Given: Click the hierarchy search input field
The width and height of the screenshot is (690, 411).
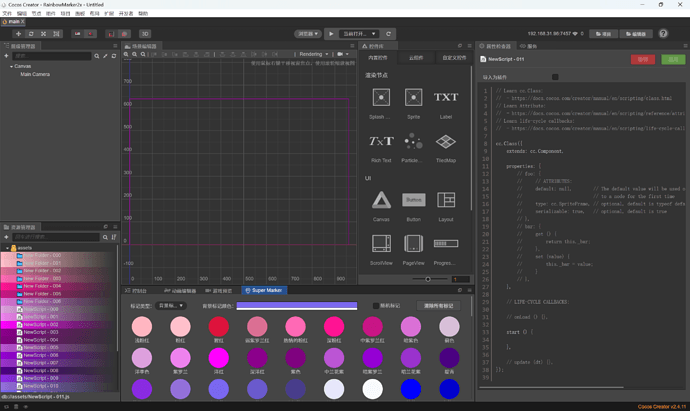Looking at the screenshot, I should point(51,56).
